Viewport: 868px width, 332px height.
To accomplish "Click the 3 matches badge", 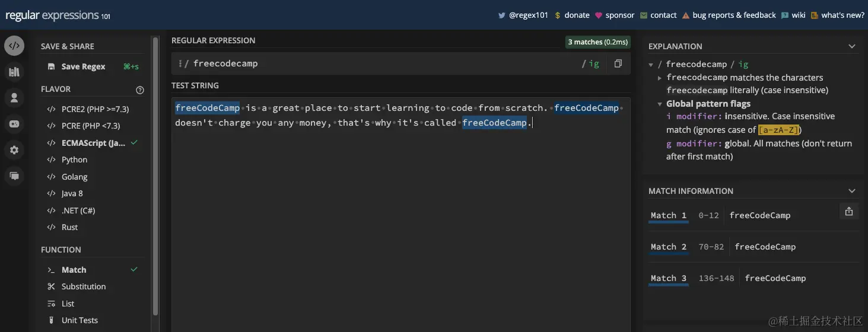I will 597,42.
